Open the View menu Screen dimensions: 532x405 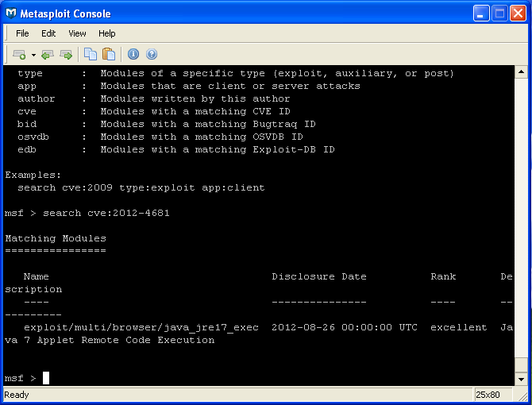tap(77, 33)
